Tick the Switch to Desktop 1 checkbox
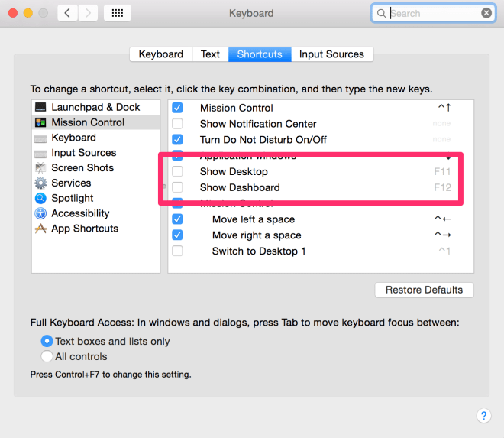This screenshot has width=504, height=438. 177,251
